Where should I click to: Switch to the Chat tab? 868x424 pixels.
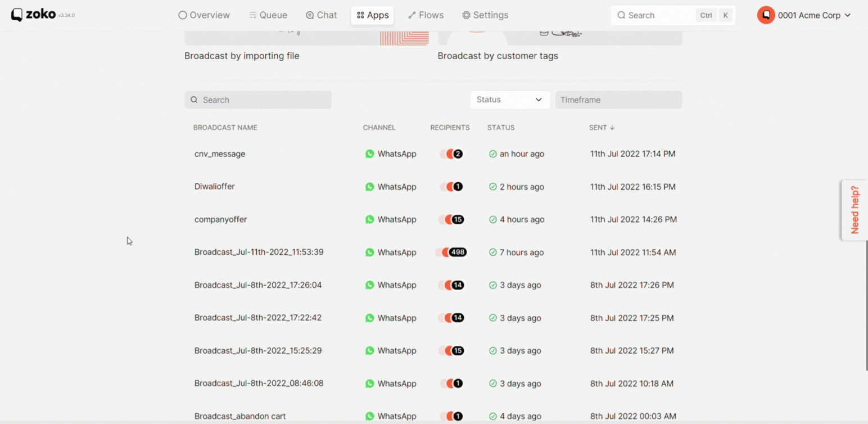pyautogui.click(x=322, y=15)
